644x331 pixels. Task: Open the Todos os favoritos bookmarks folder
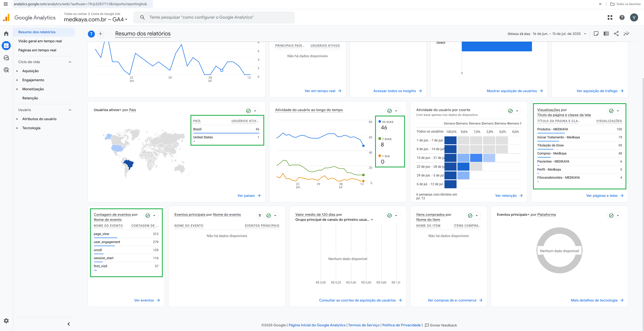point(625,4)
